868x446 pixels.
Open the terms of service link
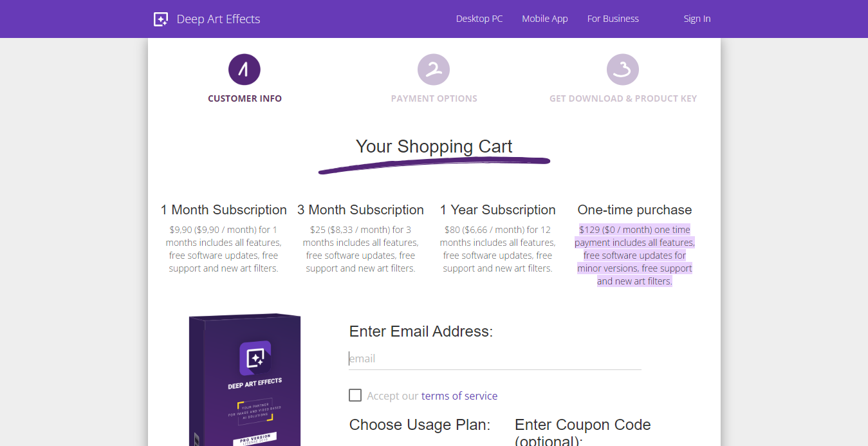[x=459, y=396]
